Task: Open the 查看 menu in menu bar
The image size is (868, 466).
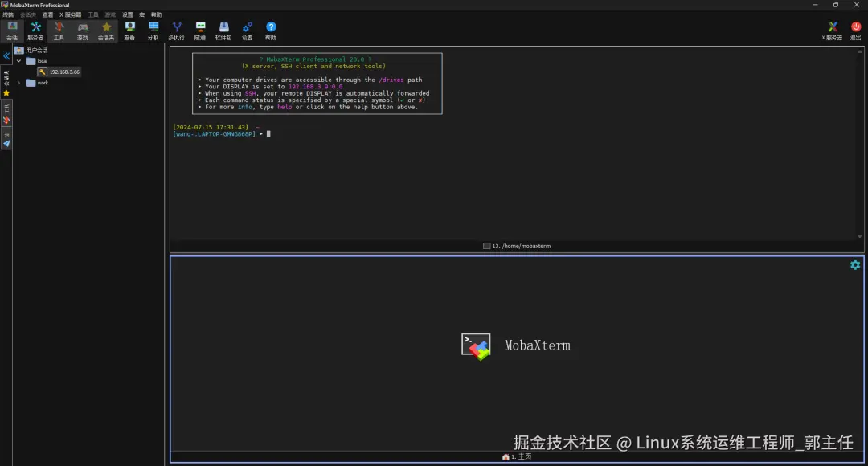Action: coord(48,15)
